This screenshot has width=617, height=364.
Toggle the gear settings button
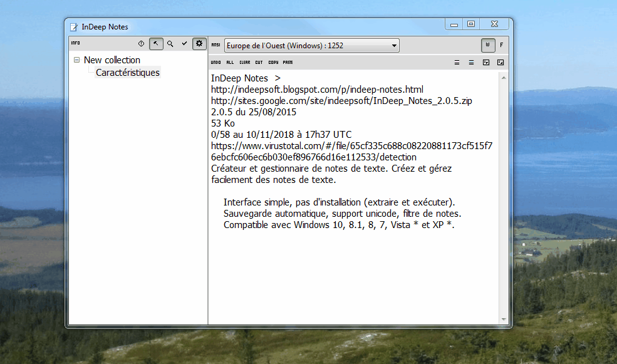click(199, 44)
